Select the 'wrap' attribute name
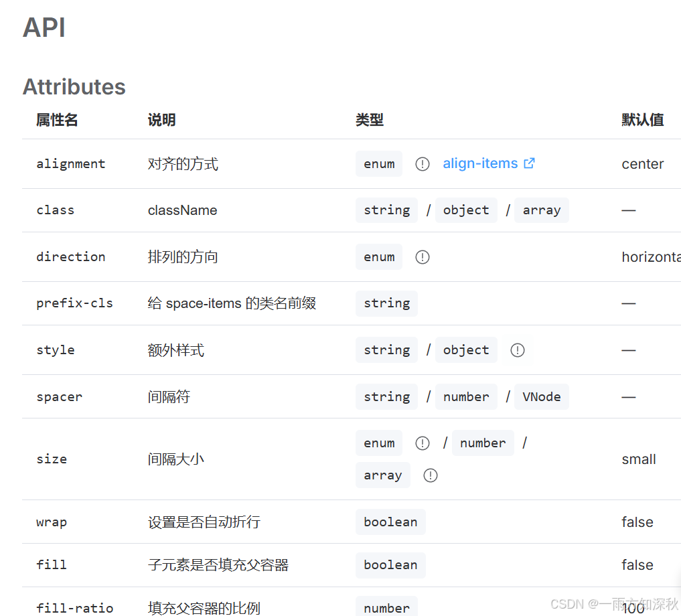Viewport: 681px width, 616px height. pyautogui.click(x=52, y=522)
